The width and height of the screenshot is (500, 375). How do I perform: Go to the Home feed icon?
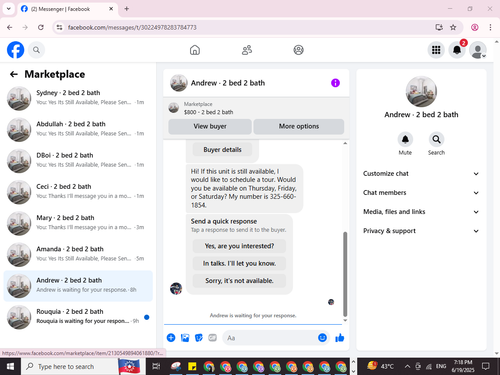[x=195, y=50]
